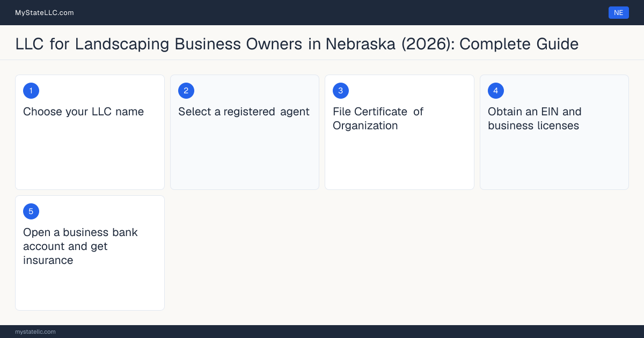Click step 3 number circle

[341, 91]
